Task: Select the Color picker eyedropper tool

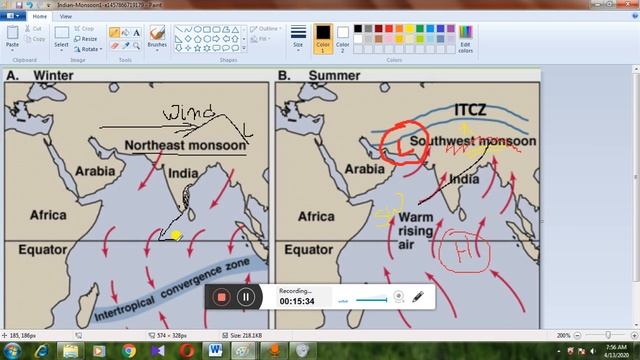Action: [x=126, y=45]
